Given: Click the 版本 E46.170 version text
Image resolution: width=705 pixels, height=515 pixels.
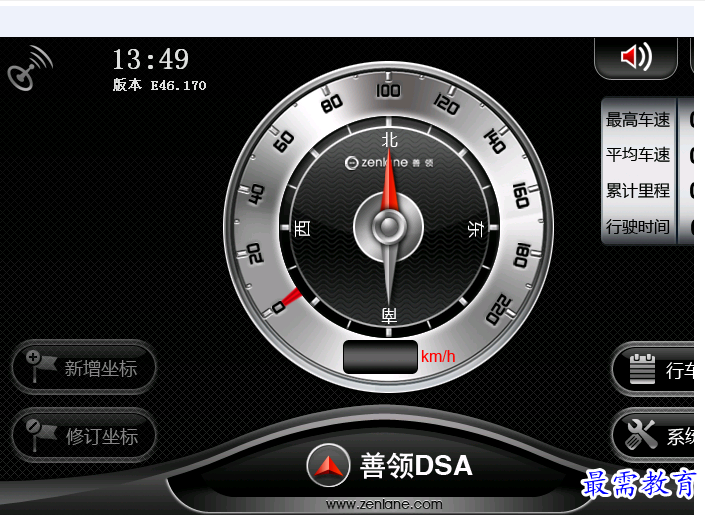Looking at the screenshot, I should pos(159,85).
